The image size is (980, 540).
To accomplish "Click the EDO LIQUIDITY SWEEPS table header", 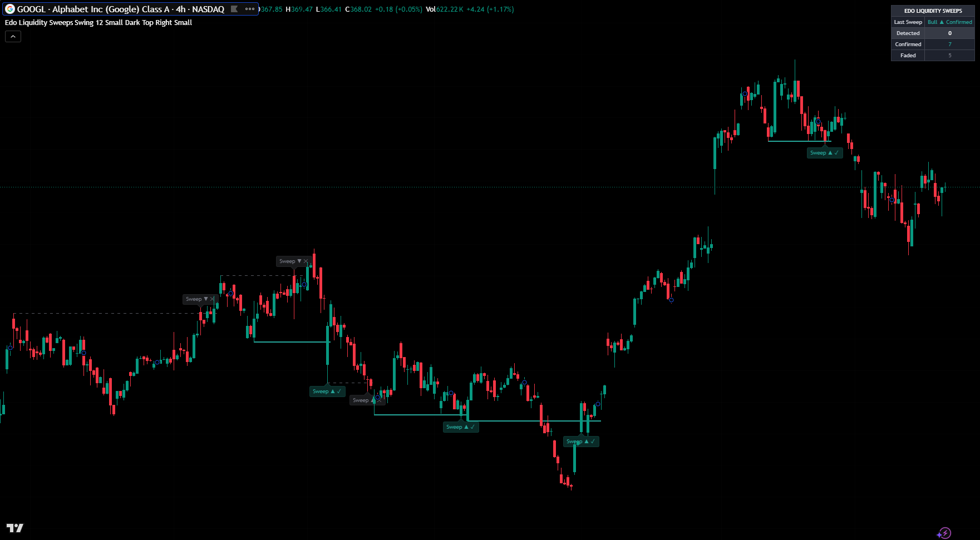I will point(933,11).
